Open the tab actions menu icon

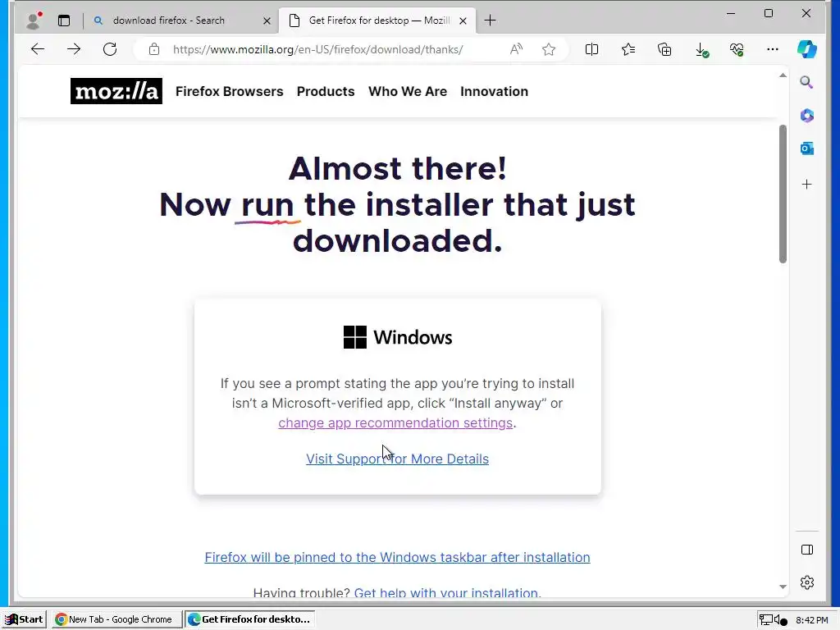coord(64,21)
